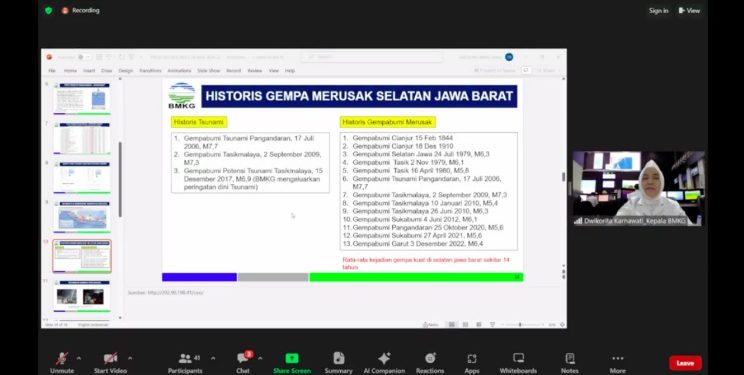The width and height of the screenshot is (744, 375).
Task: Click the 'Historis Tsunami' yellow label
Action: [x=199, y=122]
